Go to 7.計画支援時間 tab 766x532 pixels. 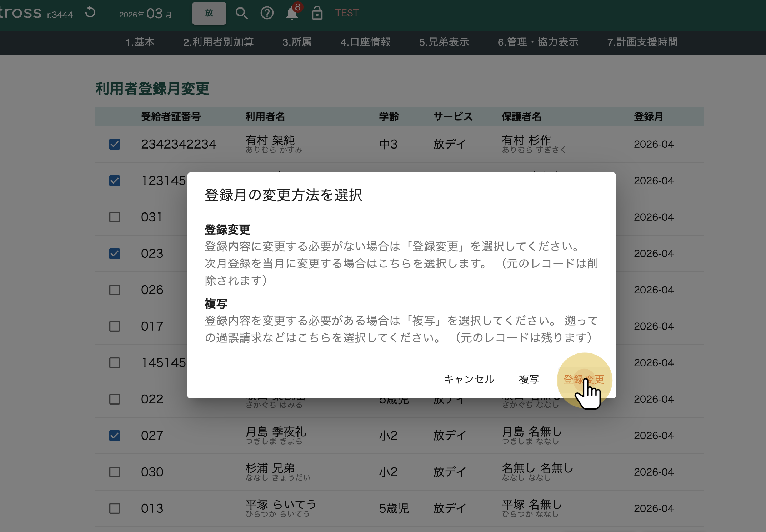(642, 42)
